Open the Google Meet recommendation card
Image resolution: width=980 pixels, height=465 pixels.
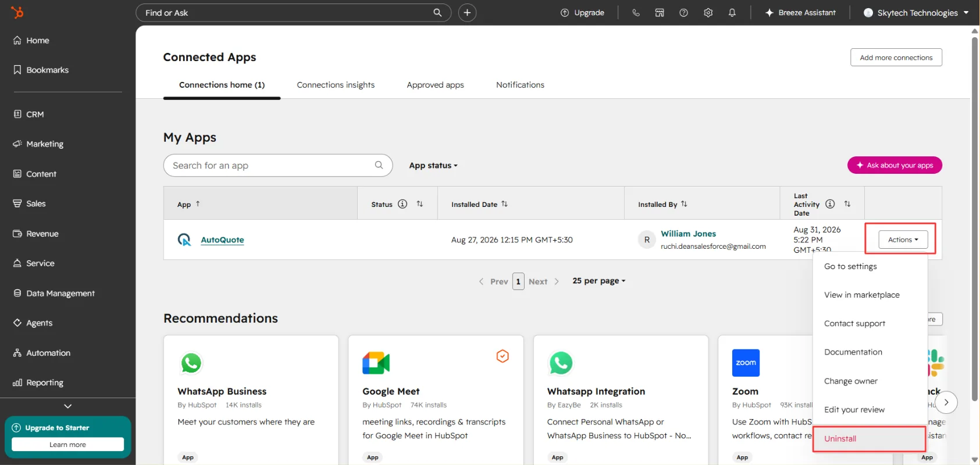pos(436,400)
